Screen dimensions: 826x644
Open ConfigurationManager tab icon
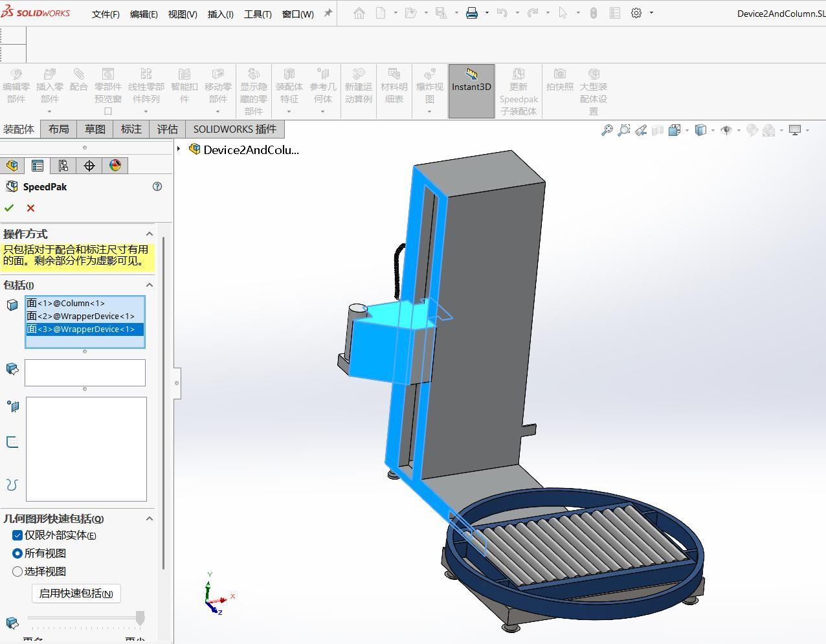pos(63,166)
